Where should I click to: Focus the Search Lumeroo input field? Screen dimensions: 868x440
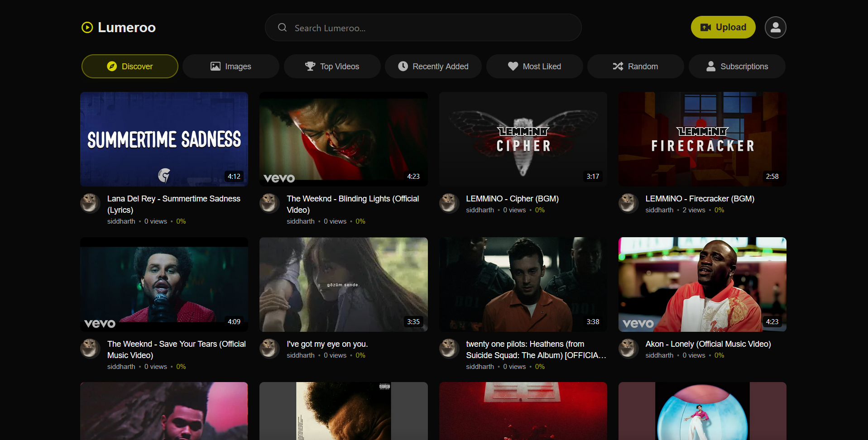click(423, 28)
